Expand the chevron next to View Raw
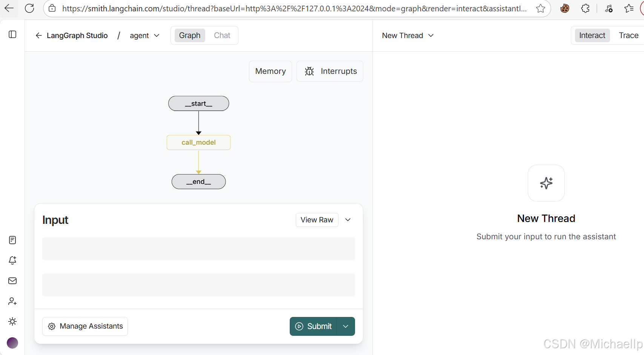Viewport: 644px width, 355px height. (x=348, y=220)
